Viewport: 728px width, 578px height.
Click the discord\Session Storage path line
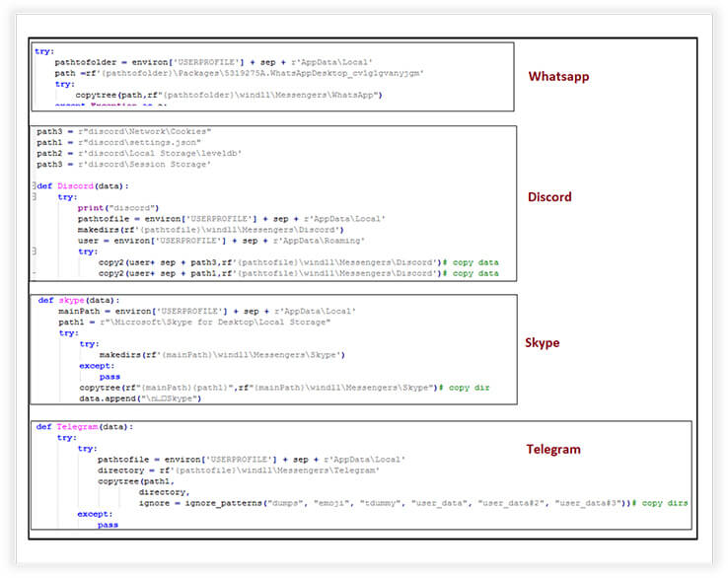tap(124, 165)
